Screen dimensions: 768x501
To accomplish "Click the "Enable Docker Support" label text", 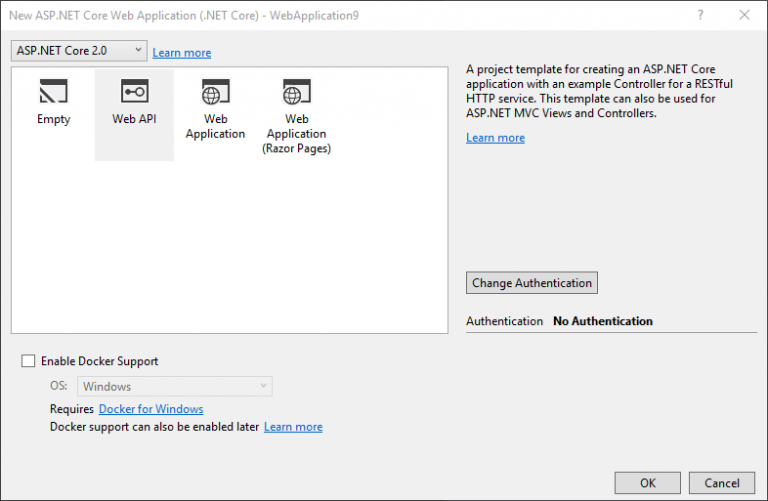I will tap(99, 361).
